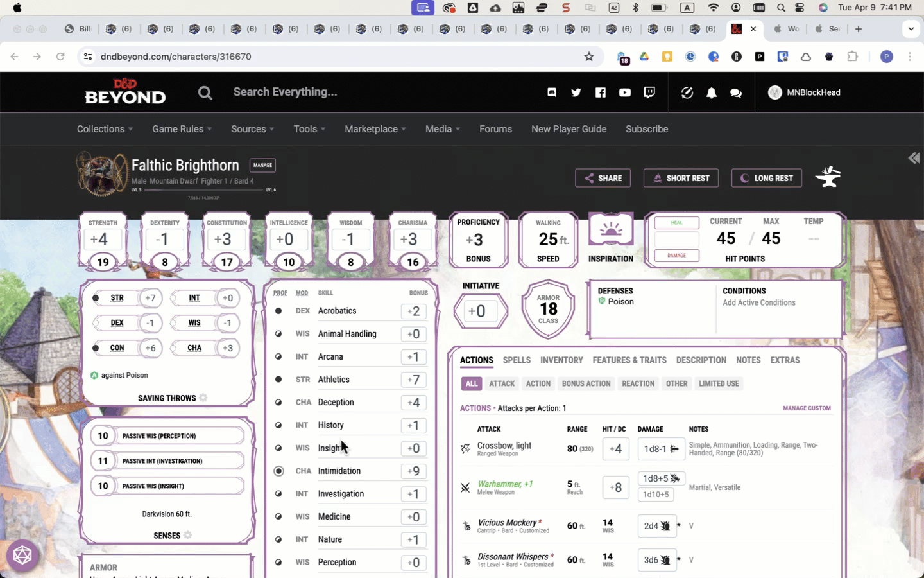
Task: Open the Tools dropdown menu
Action: pyautogui.click(x=309, y=129)
